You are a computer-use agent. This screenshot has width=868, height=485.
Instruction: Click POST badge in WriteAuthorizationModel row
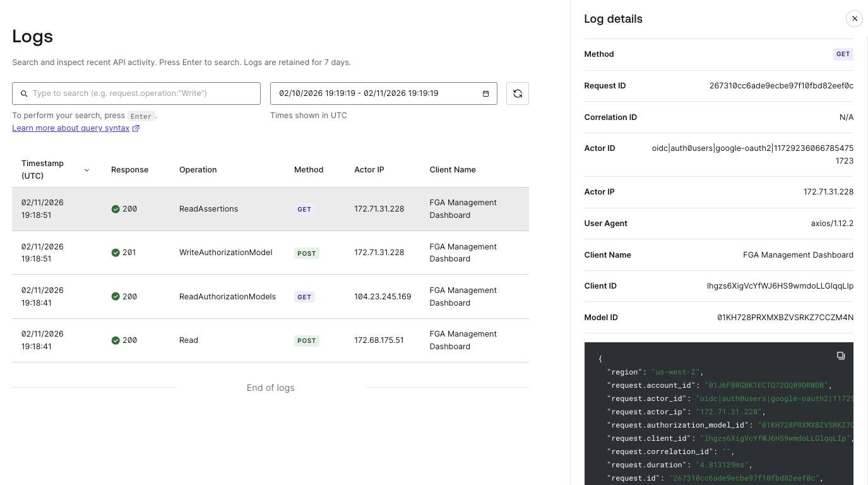pyautogui.click(x=307, y=253)
